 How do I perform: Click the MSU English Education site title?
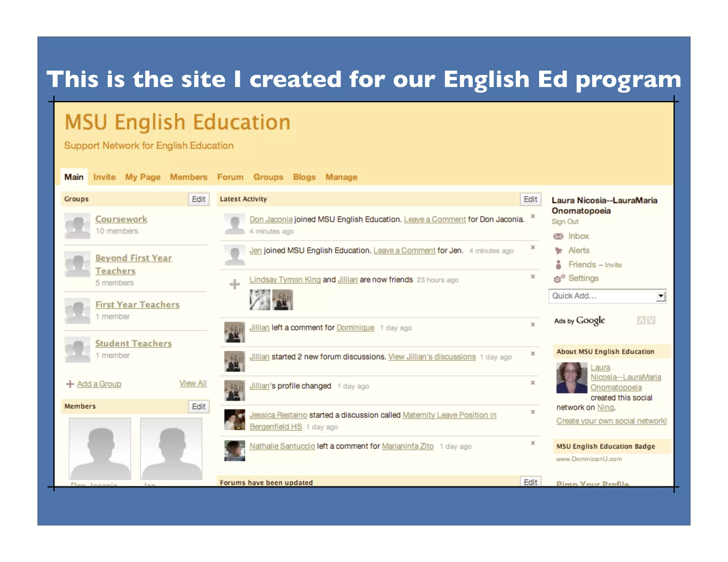178,122
